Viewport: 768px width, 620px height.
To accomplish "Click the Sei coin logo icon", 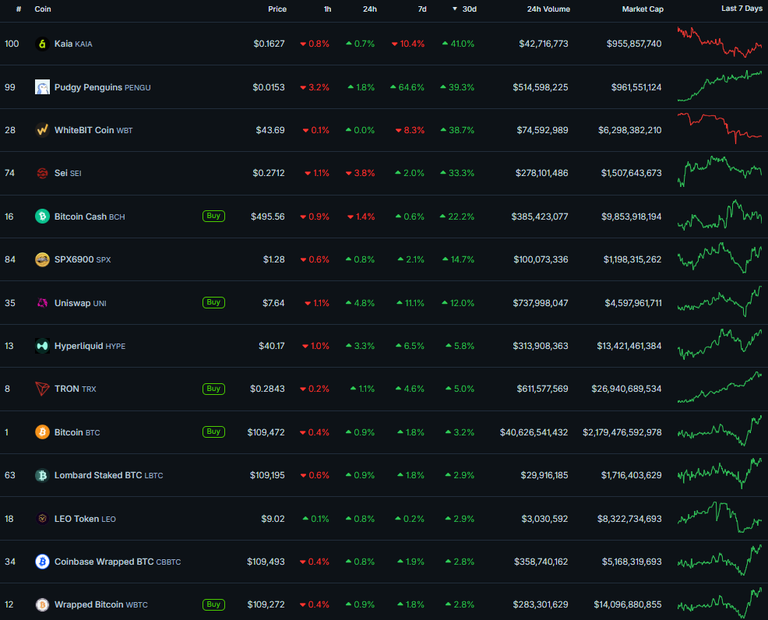I will (x=42, y=173).
